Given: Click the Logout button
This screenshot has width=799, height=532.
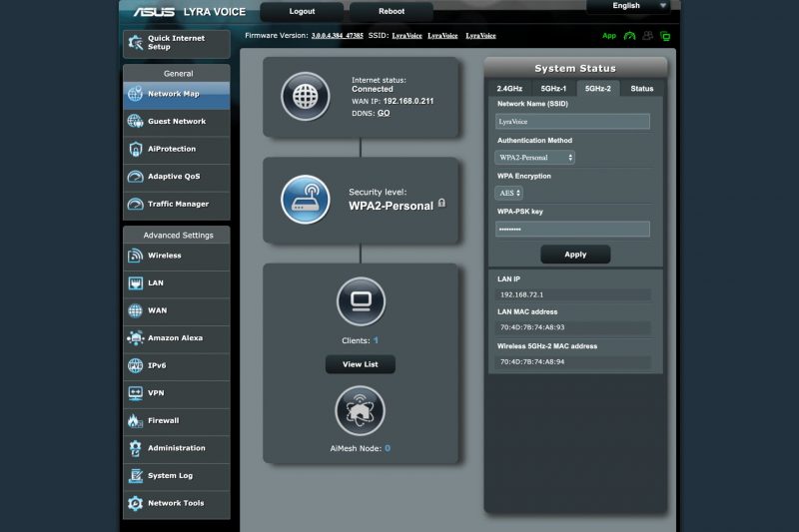Looking at the screenshot, I should 302,11.
